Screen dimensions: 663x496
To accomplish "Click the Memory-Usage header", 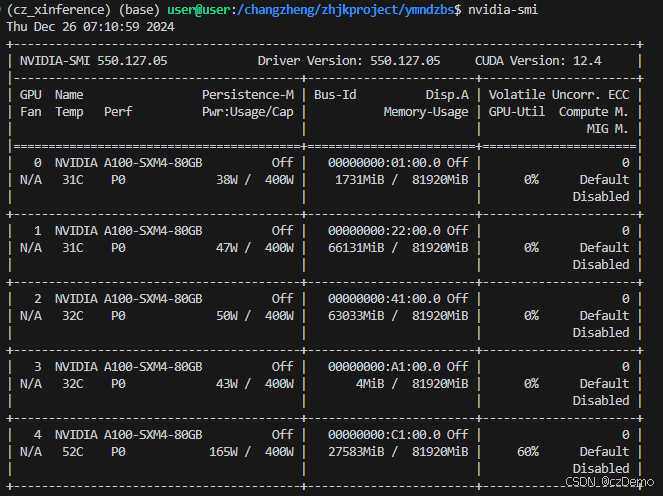I will click(x=426, y=112).
